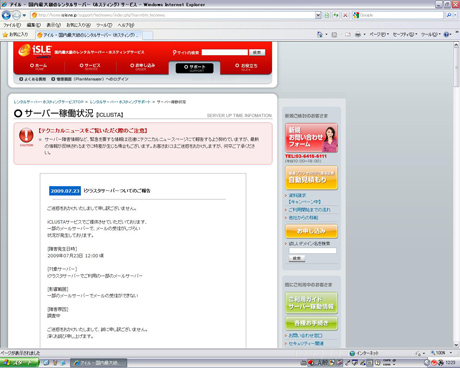460x368 pixels.
Task: Open a new blank tab
Action: coord(148,35)
